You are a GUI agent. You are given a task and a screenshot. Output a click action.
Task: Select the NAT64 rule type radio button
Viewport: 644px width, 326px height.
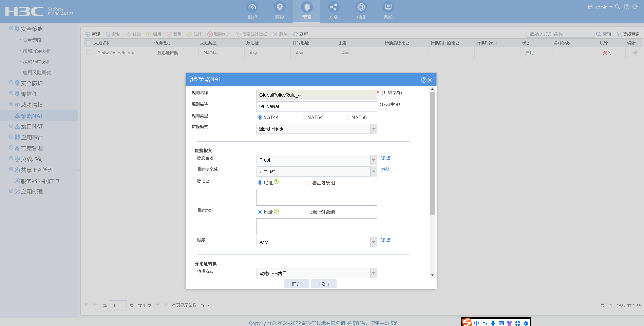click(304, 118)
